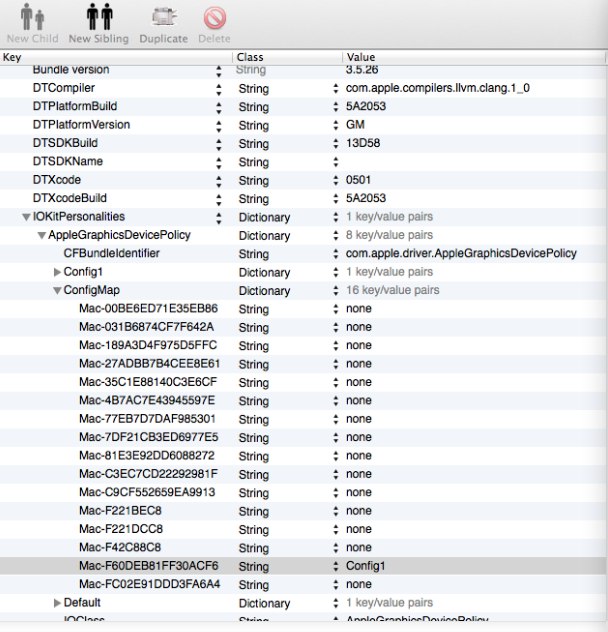Click the 13D58 value of DTSDKBuild
608x632 pixels.
363,143
